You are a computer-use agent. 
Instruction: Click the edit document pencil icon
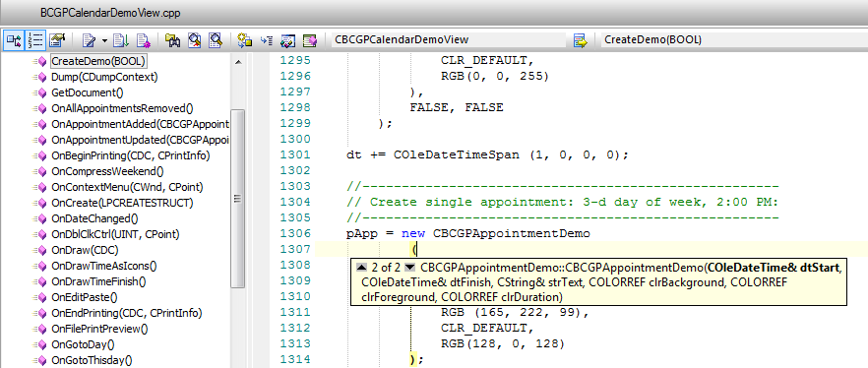pos(89,39)
